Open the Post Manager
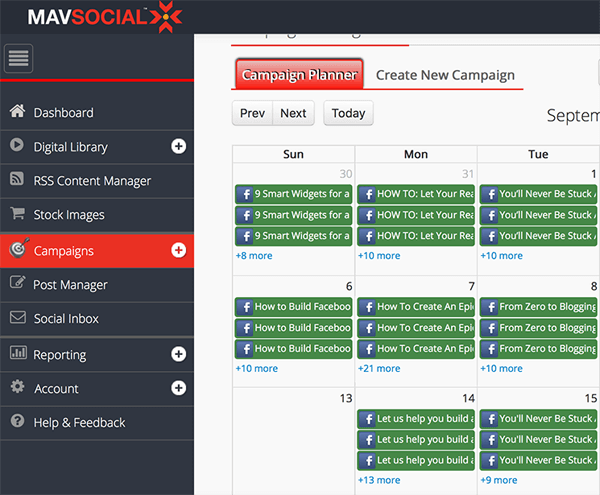This screenshot has height=495, width=600. tap(97, 285)
